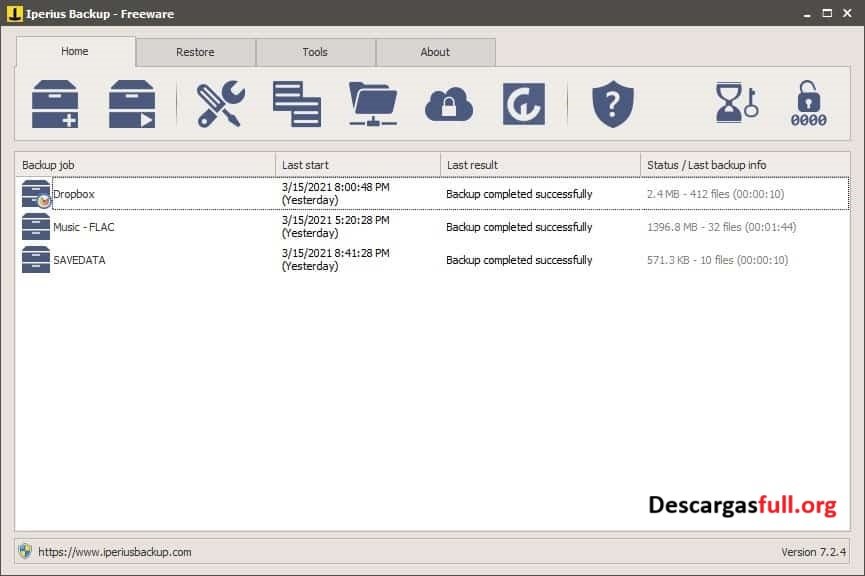This screenshot has height=576, width=865.
Task: Open the password lock icon
Action: click(x=809, y=103)
